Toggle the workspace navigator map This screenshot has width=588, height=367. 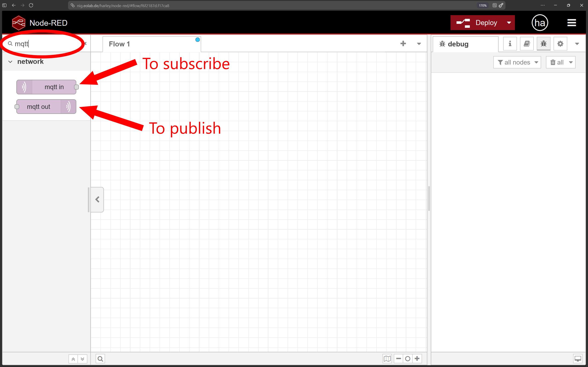tap(387, 359)
